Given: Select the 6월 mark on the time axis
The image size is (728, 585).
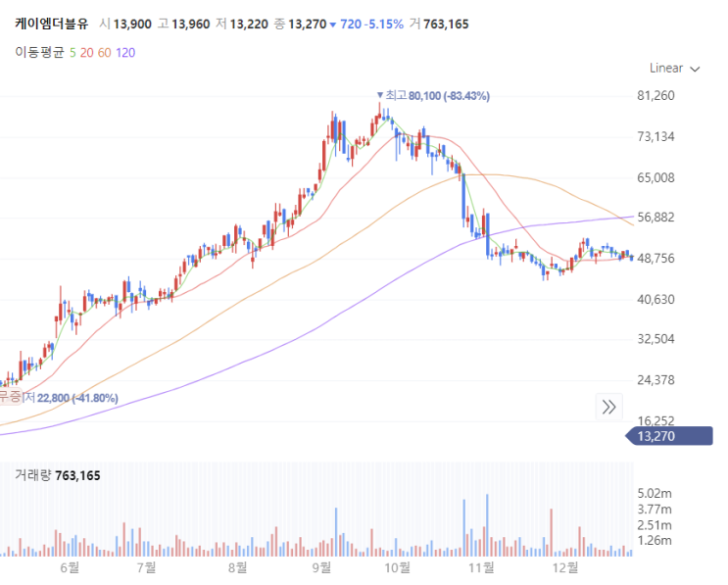Looking at the screenshot, I should pyautogui.click(x=69, y=567).
